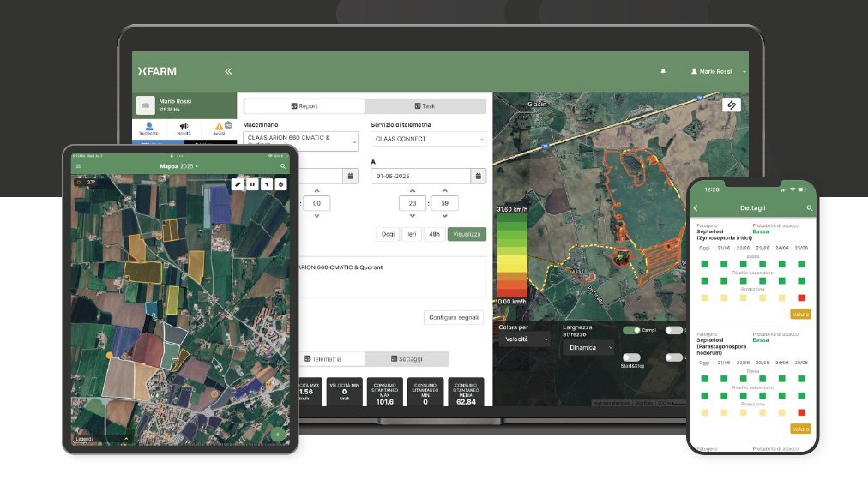Image resolution: width=868 pixels, height=498 pixels.
Task: Enable unlabeled switch beside Start&Stop toggle
Action: pos(673,357)
